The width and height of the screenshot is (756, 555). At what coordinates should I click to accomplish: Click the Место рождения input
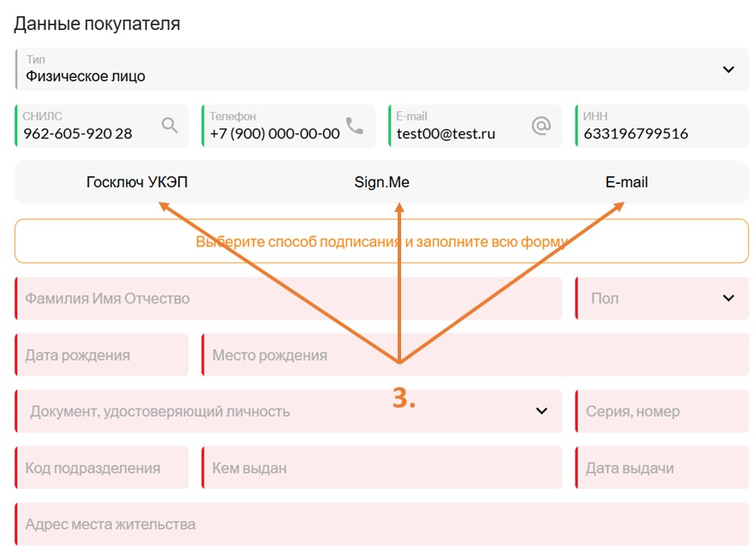475,354
